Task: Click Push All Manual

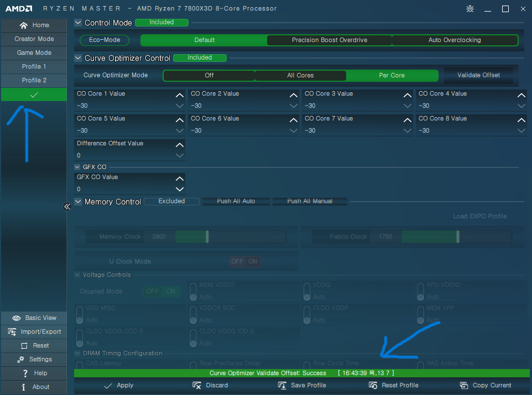Action: 310,202
